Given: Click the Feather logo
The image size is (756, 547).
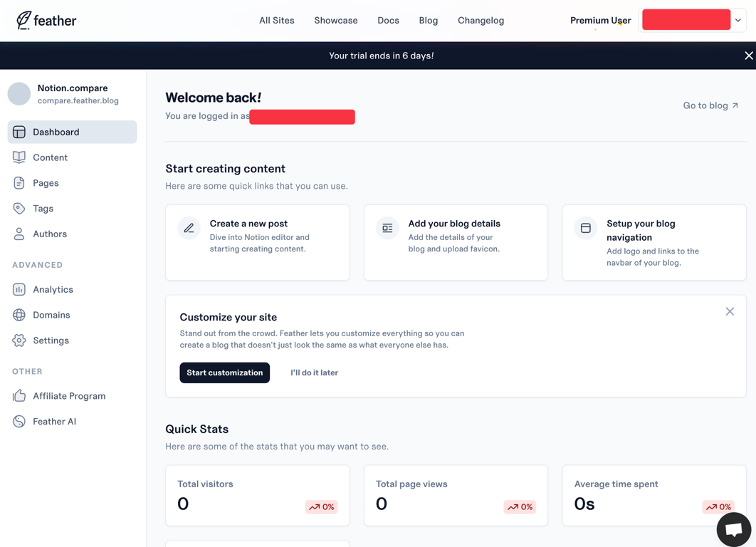Looking at the screenshot, I should tap(46, 20).
